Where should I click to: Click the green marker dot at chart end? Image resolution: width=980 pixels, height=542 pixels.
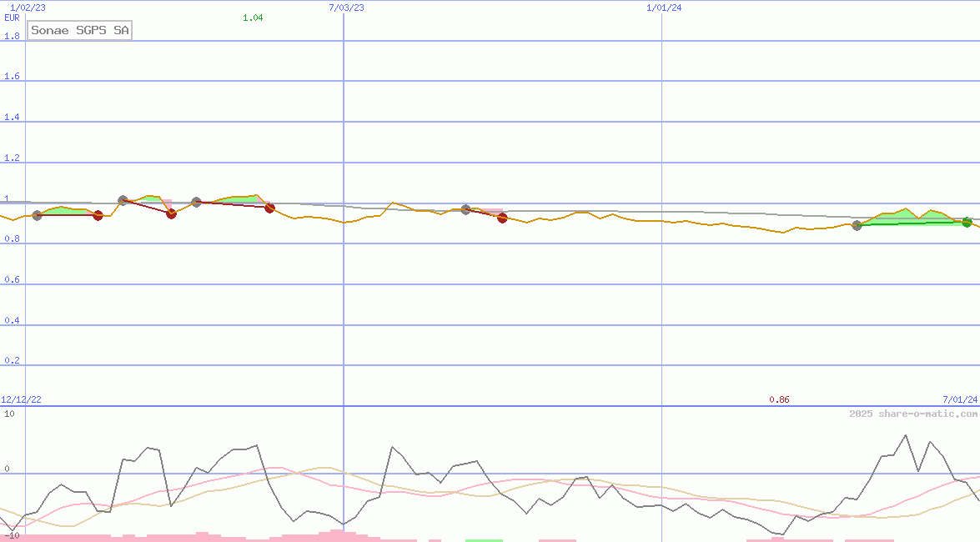pyautogui.click(x=967, y=222)
